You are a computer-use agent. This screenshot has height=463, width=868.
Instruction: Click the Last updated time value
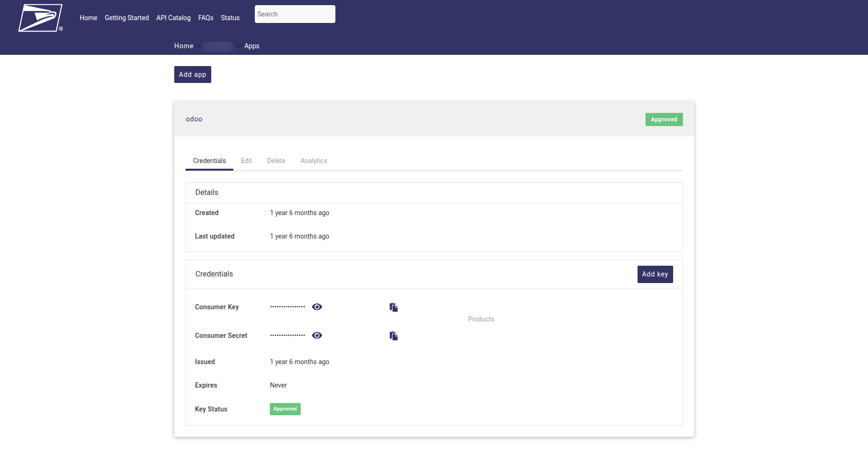299,236
